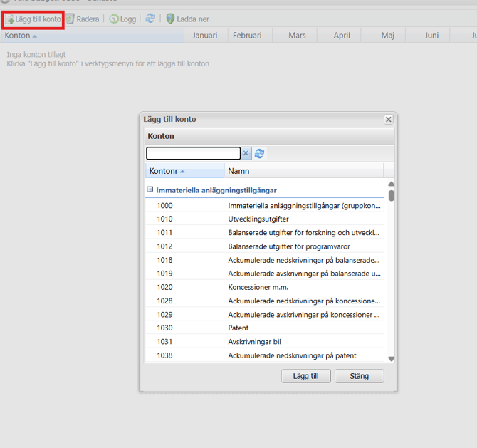Click the Lägg till button
The height and width of the screenshot is (448, 477).
coord(305,376)
